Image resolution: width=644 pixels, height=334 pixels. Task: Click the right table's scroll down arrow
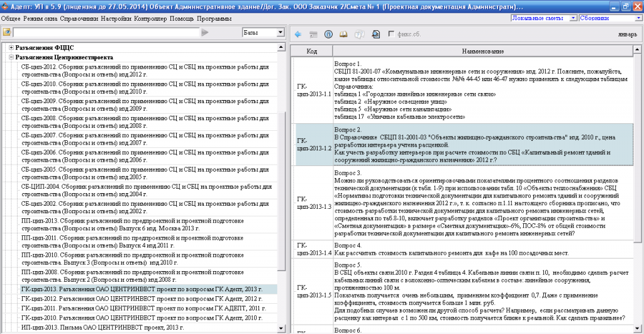pyautogui.click(x=637, y=328)
